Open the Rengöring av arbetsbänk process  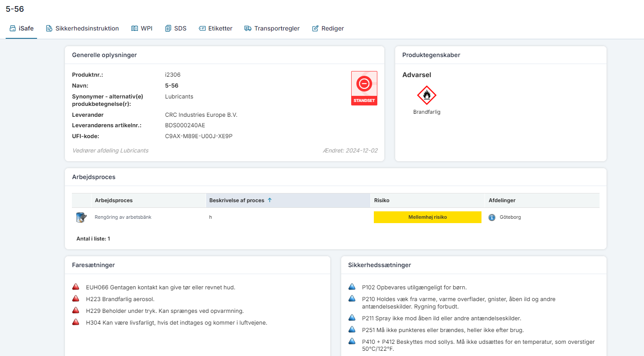coord(123,217)
